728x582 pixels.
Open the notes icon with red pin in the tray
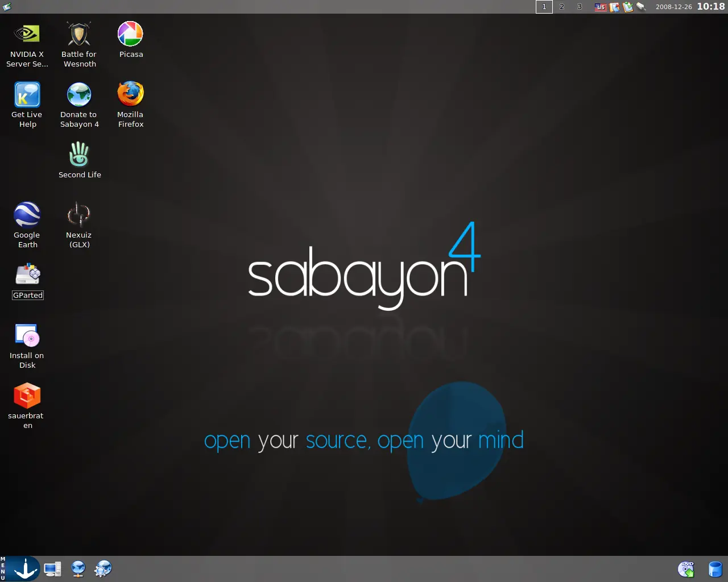click(615, 7)
